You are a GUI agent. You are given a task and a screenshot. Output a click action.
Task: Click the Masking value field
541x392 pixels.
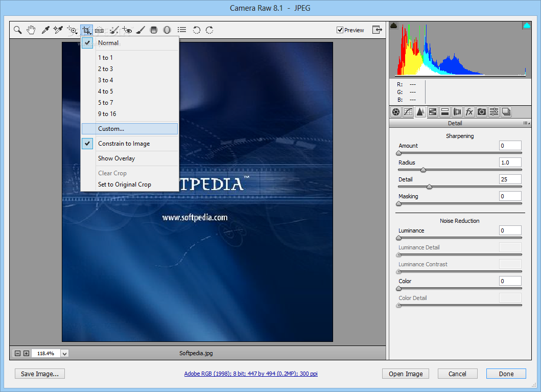pyautogui.click(x=510, y=196)
